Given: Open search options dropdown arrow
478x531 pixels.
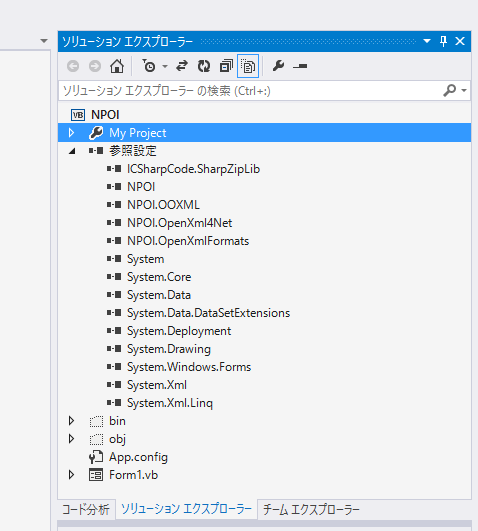Looking at the screenshot, I should pyautogui.click(x=464, y=90).
